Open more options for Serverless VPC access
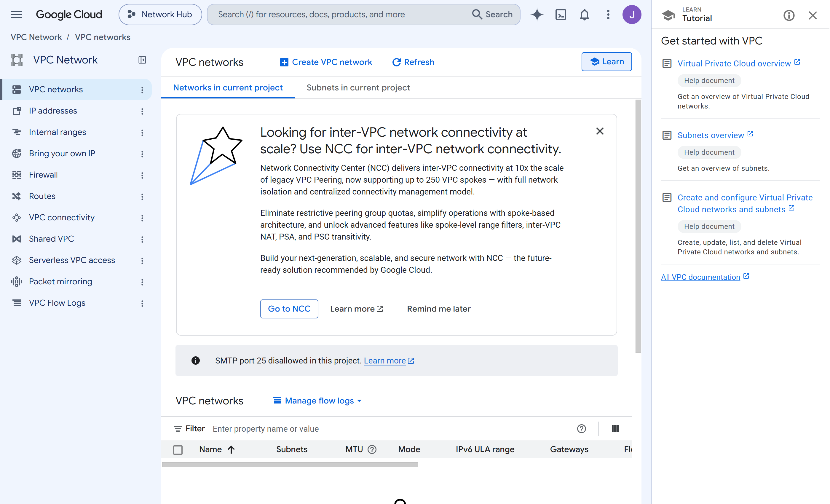The image size is (830, 504). pyautogui.click(x=142, y=260)
